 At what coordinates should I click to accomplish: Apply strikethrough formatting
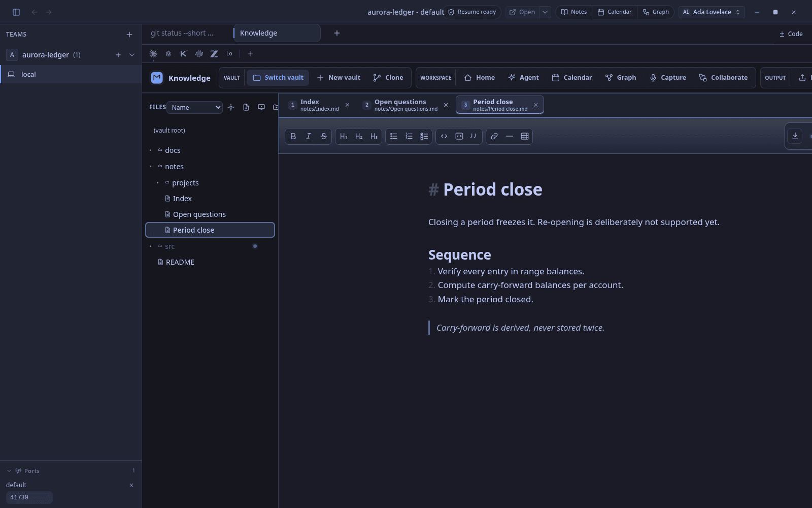tap(324, 136)
